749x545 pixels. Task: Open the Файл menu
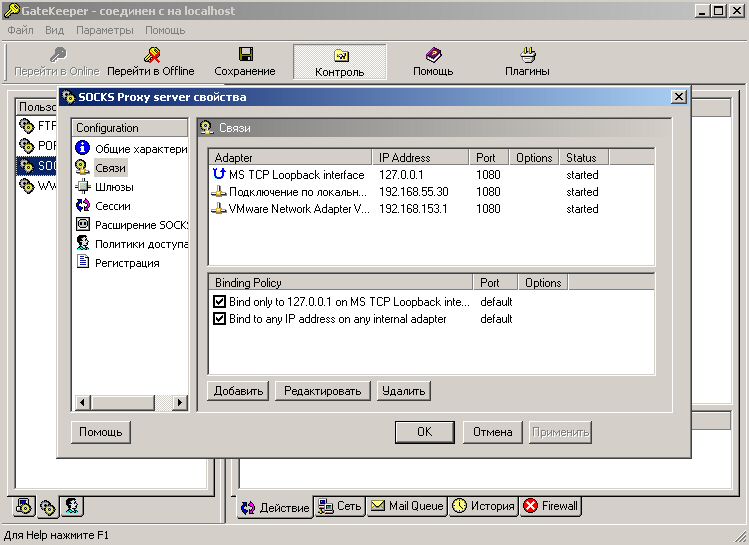click(x=21, y=30)
